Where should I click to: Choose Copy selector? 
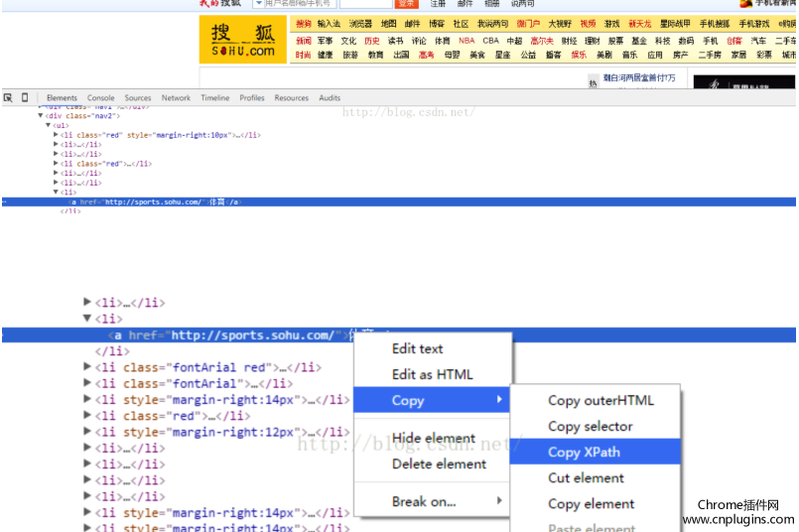(x=591, y=426)
